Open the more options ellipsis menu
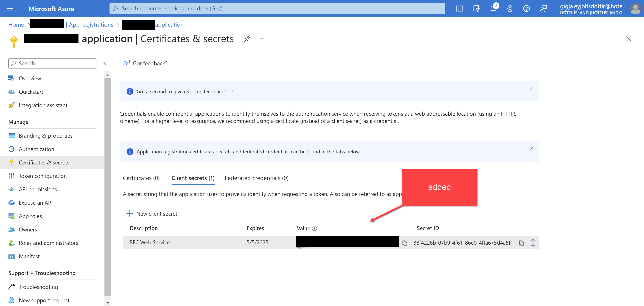 tap(261, 39)
